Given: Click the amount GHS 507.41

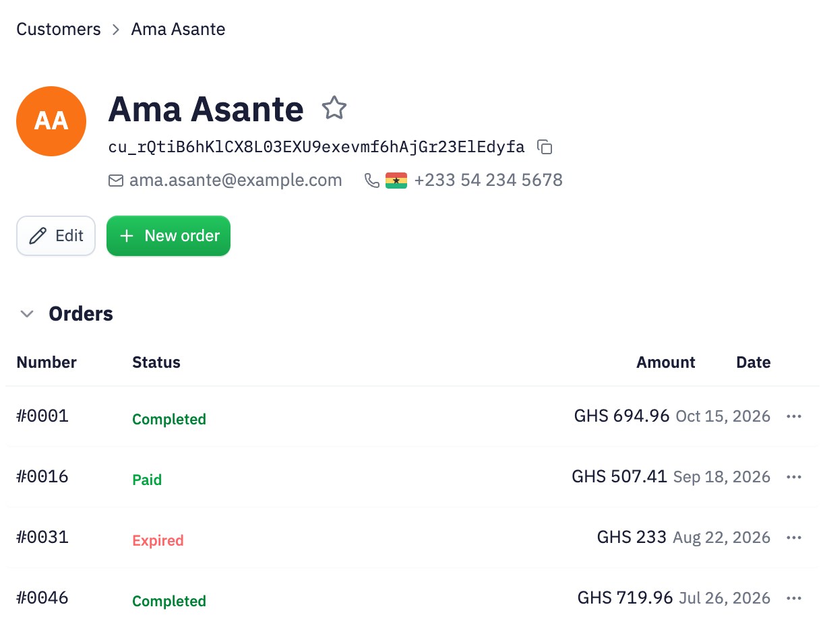Looking at the screenshot, I should tap(619, 477).
